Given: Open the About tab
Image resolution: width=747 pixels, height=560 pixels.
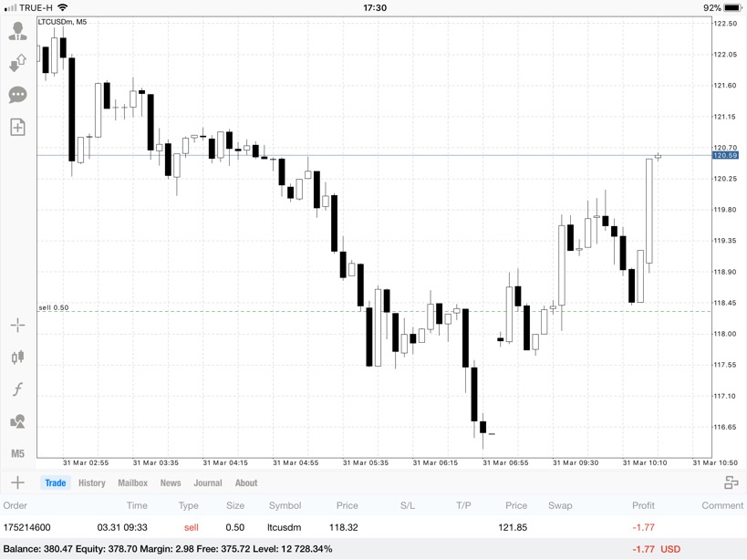Looking at the screenshot, I should (246, 483).
